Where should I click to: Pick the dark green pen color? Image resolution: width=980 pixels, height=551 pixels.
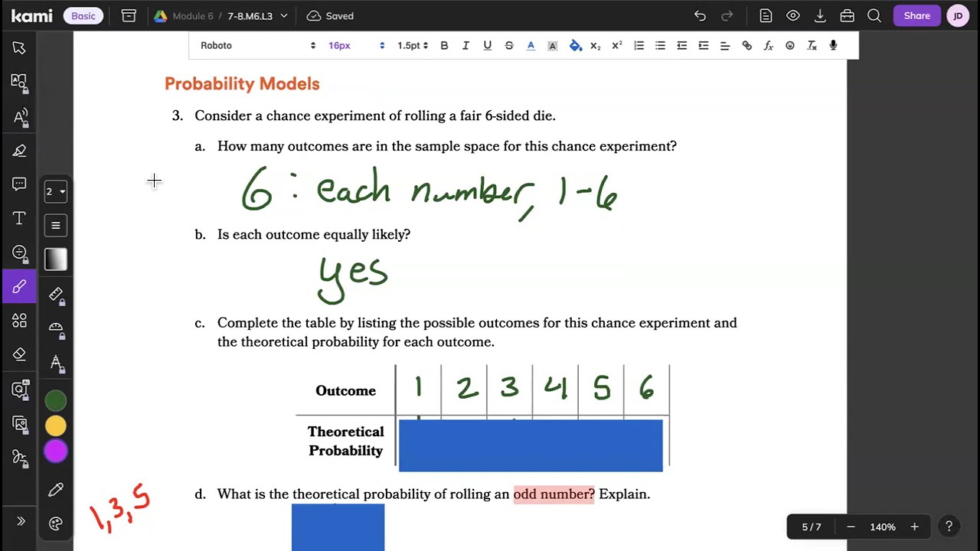(55, 400)
